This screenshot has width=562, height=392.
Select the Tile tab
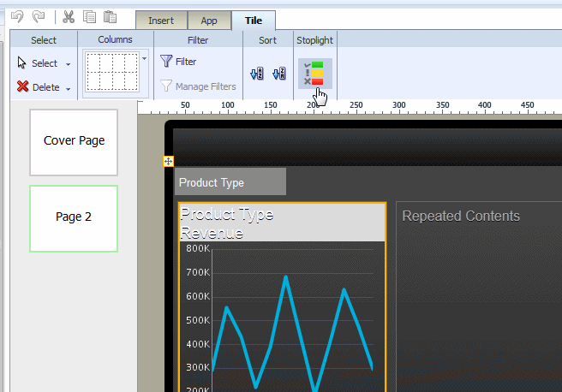pyautogui.click(x=254, y=21)
